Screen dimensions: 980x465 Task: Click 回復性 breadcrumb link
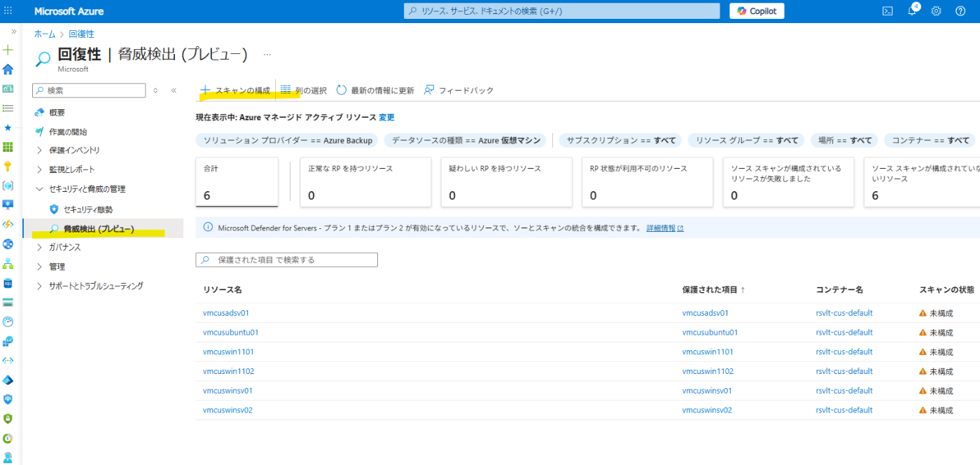click(81, 34)
